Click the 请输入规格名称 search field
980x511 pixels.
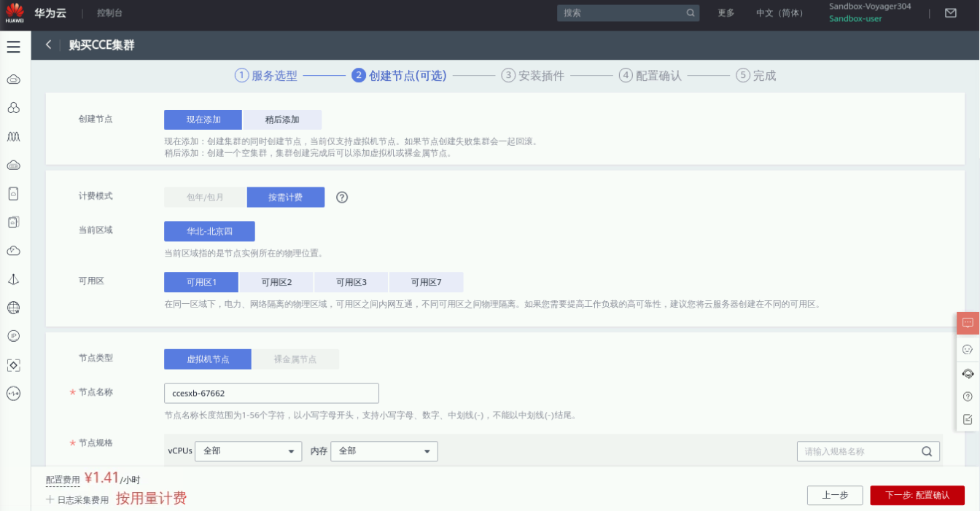[868, 451]
